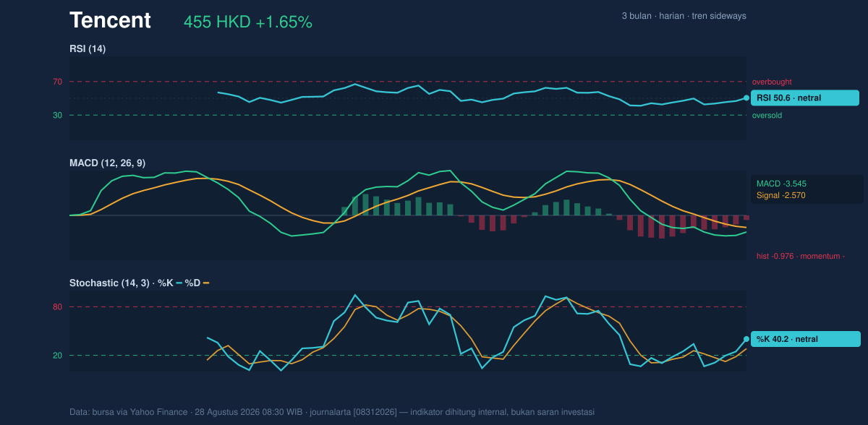This screenshot has height=425, width=868.
Task: Click the %D legend line marker
Action: pos(205,283)
